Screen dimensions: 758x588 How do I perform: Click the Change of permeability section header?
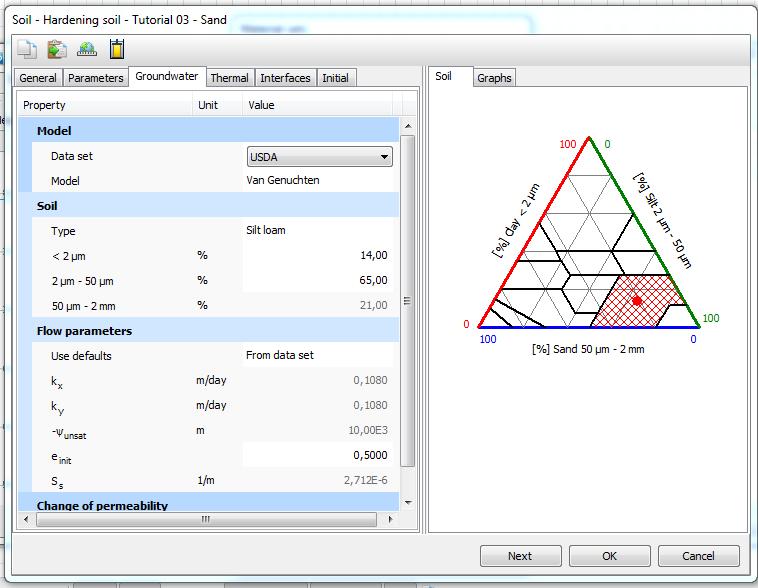pos(208,504)
